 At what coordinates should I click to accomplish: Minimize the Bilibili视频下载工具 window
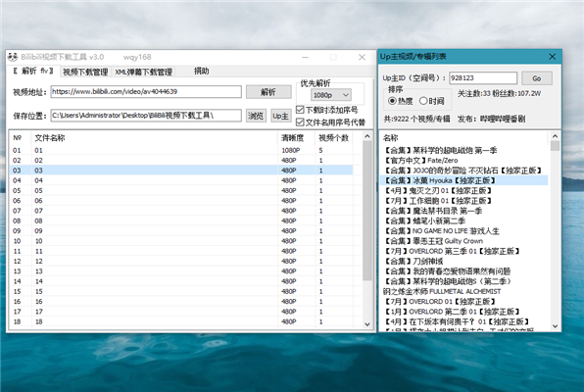click(x=305, y=57)
